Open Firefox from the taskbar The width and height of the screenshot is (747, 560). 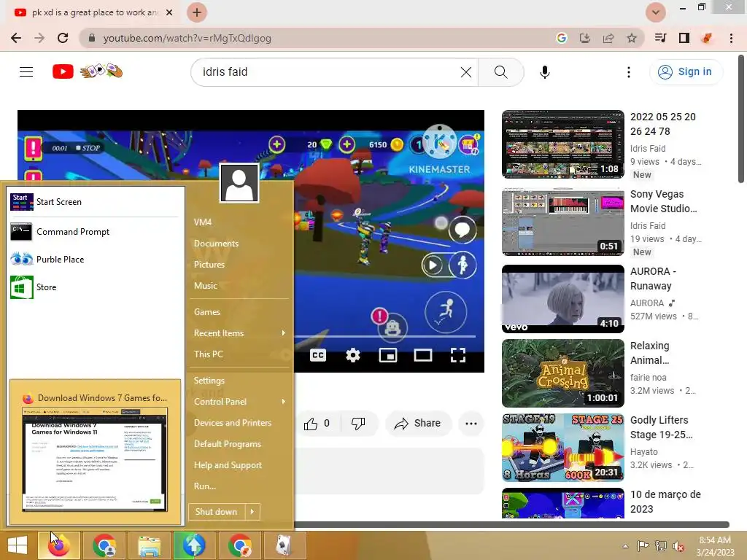point(58,545)
